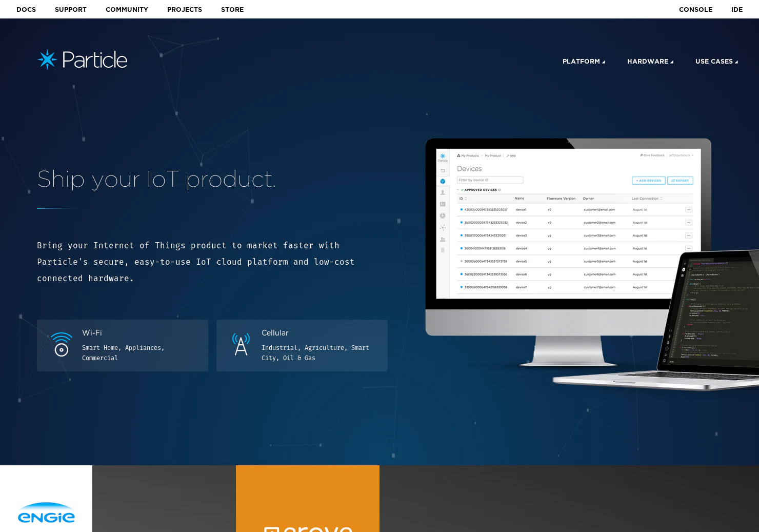Open the Support link

[71, 9]
